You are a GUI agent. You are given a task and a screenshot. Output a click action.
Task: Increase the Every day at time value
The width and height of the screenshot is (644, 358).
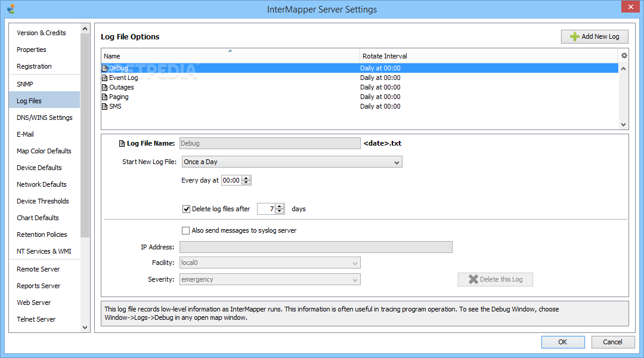tap(246, 178)
